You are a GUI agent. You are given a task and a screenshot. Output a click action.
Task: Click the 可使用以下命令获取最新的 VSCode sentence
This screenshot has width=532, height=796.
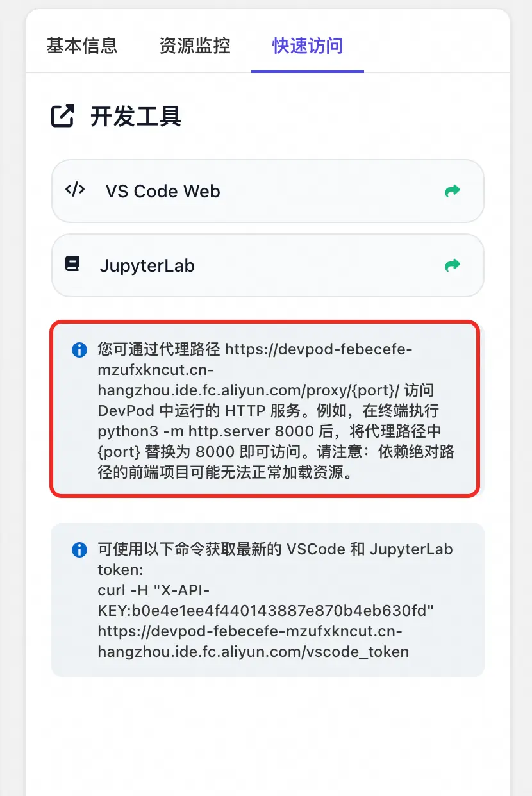[275, 549]
